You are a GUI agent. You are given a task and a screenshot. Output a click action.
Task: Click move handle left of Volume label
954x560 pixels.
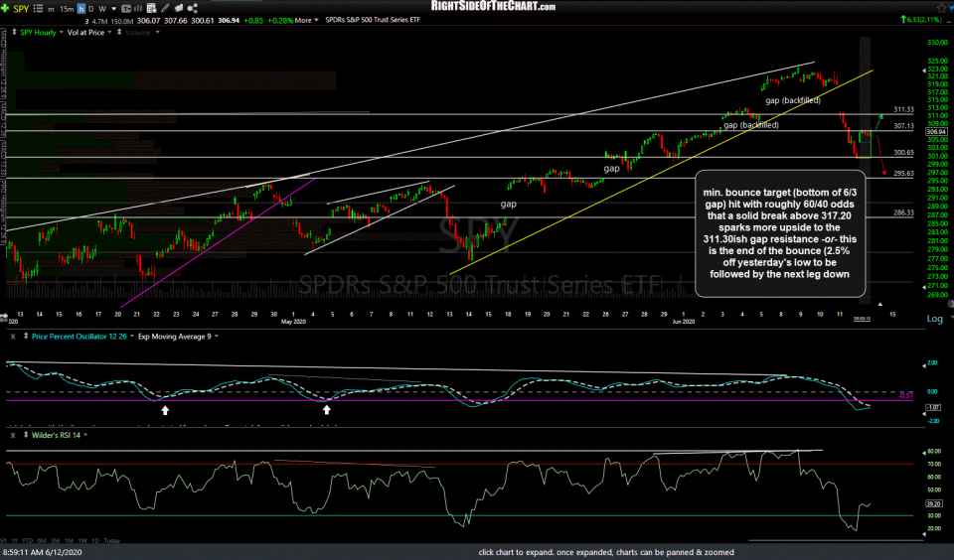(x=119, y=32)
